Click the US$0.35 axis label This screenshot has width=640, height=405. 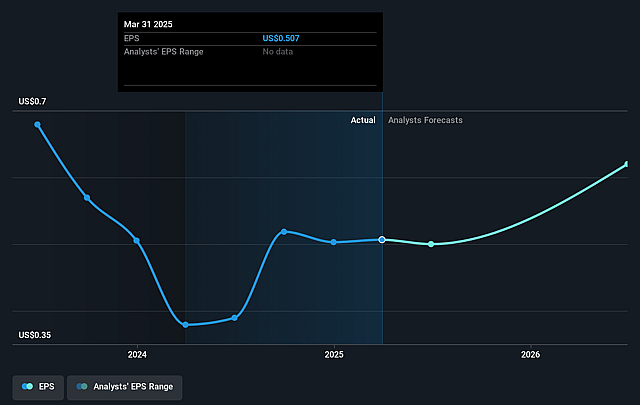(35, 335)
